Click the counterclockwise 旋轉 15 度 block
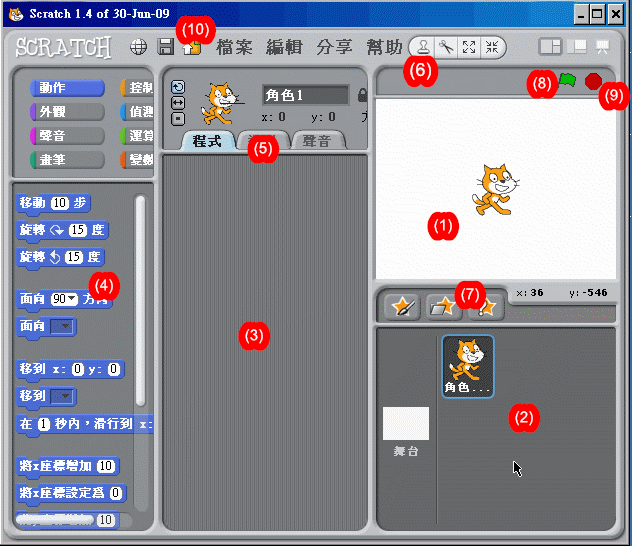The image size is (632, 546). point(60,257)
